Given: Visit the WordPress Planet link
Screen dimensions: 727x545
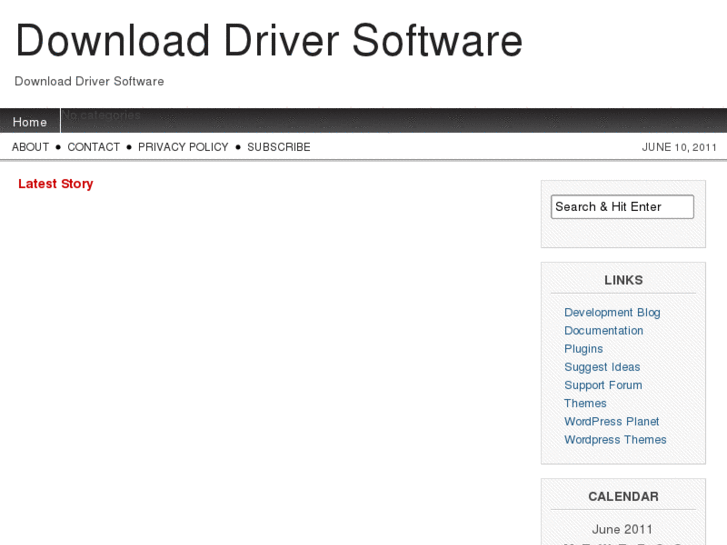Looking at the screenshot, I should (611, 421).
